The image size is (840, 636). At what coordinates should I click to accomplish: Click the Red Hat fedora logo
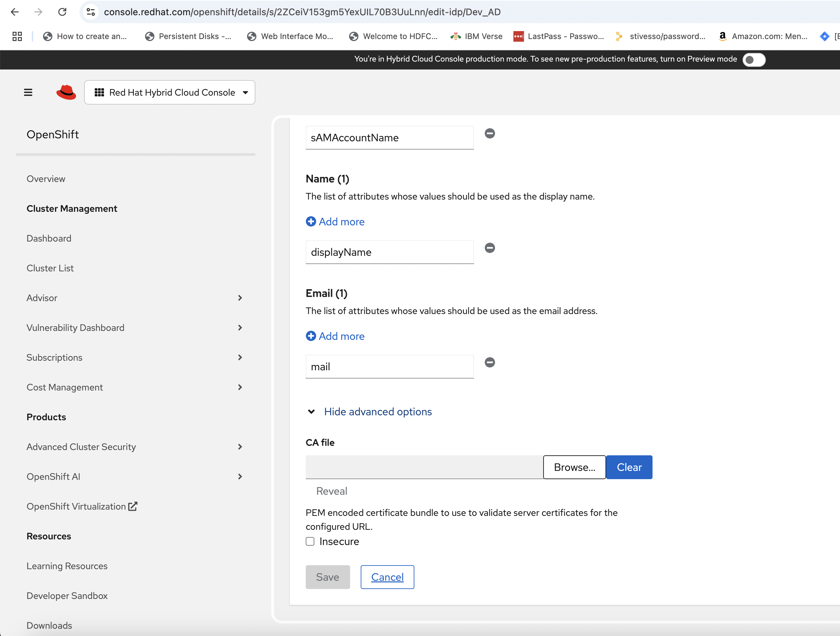coord(66,92)
